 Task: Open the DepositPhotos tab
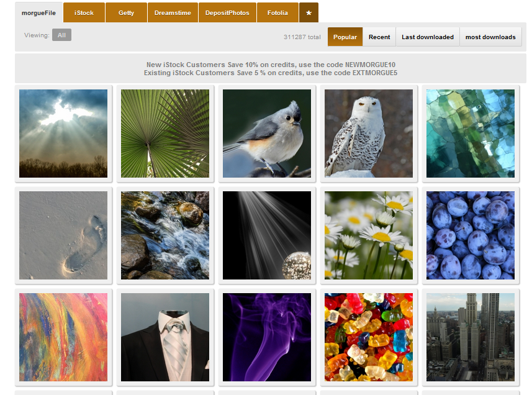click(x=227, y=12)
